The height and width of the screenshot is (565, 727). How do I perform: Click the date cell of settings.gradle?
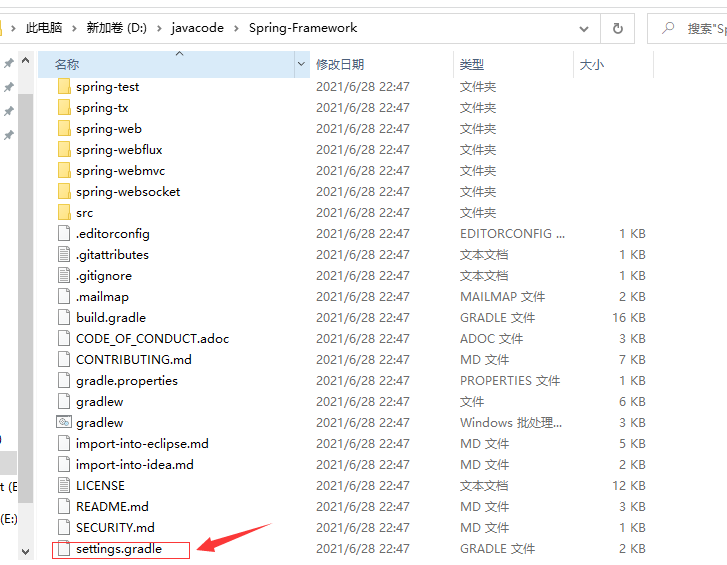[x=363, y=549]
